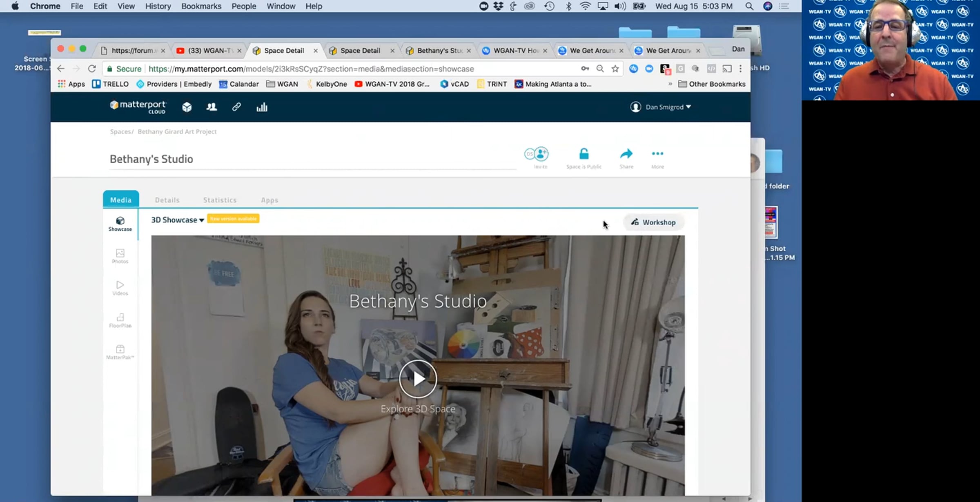Click Bethany Girard Art Project breadcrumb
This screenshot has height=502, width=980.
pos(177,131)
